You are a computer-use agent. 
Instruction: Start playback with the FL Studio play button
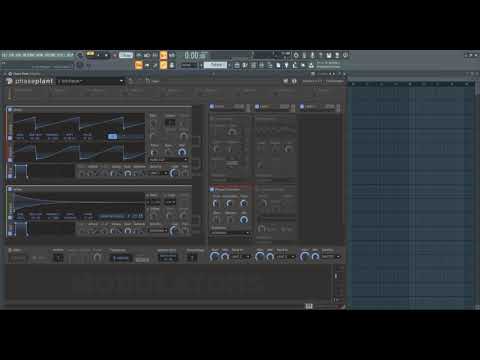(98, 55)
